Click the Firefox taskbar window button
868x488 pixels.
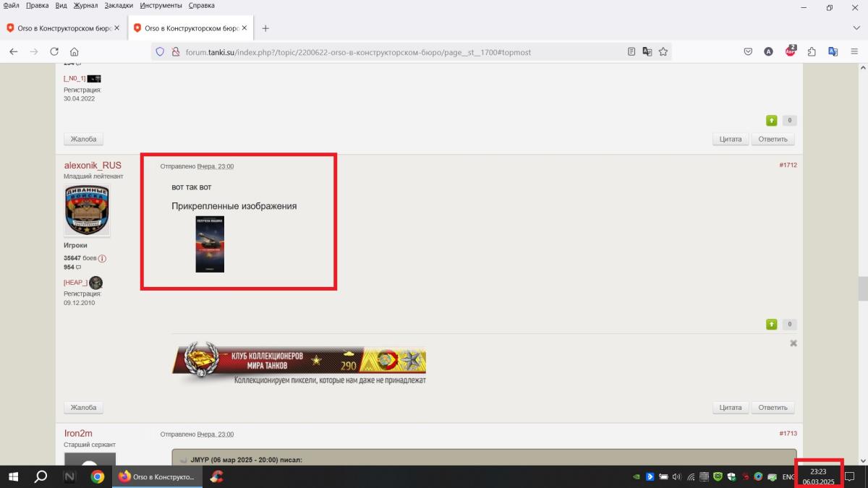[x=156, y=476]
